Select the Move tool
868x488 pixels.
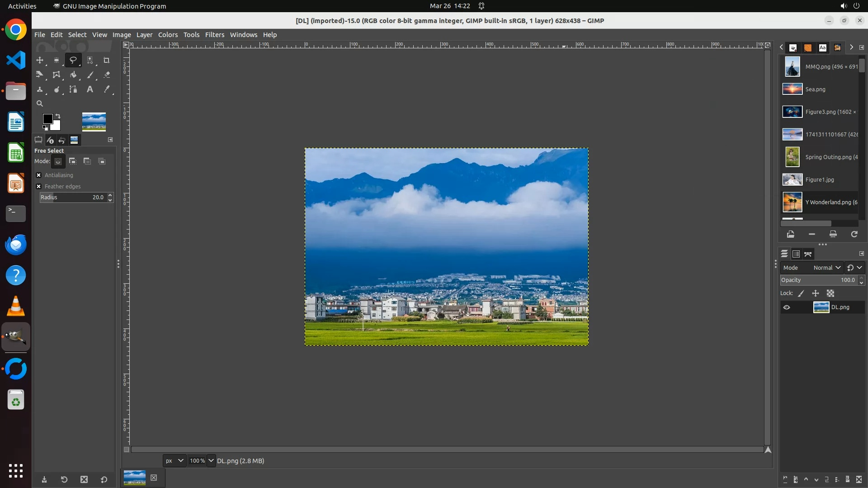point(40,60)
